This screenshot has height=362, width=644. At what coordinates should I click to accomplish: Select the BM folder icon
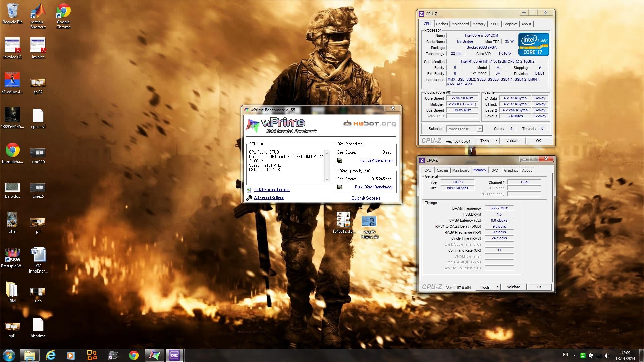coord(12,292)
